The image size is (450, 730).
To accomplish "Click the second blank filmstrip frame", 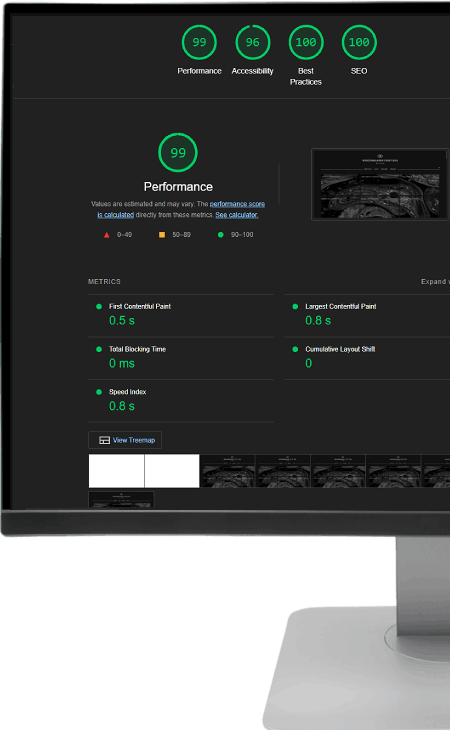I will (172, 471).
